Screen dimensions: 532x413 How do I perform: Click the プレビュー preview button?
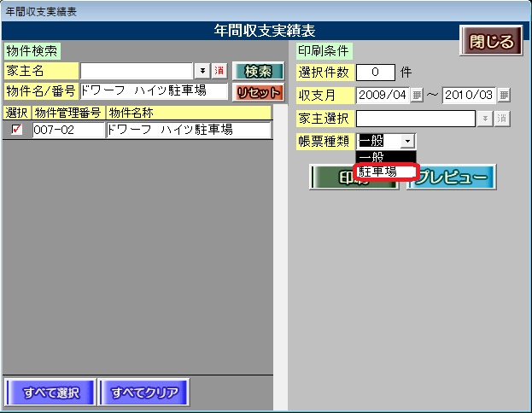(452, 177)
